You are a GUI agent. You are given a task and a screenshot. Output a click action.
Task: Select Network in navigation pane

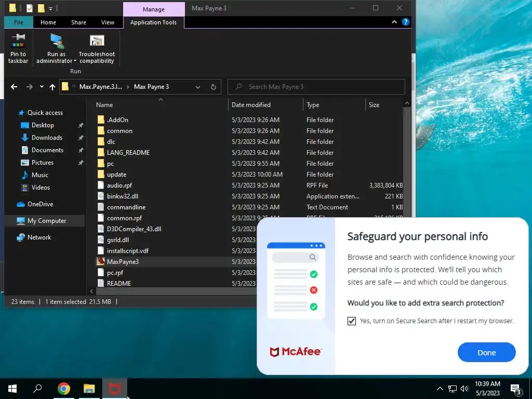tap(39, 237)
